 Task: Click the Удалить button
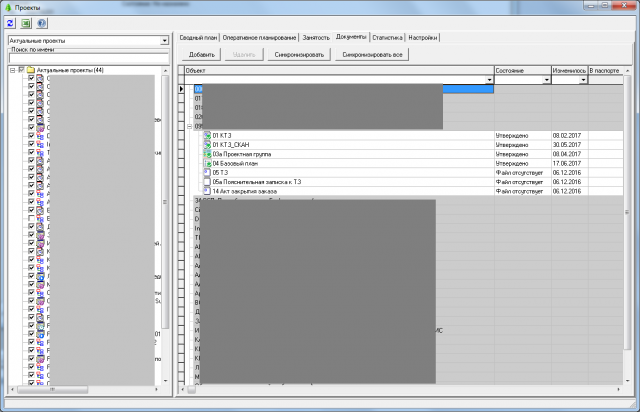(244, 54)
